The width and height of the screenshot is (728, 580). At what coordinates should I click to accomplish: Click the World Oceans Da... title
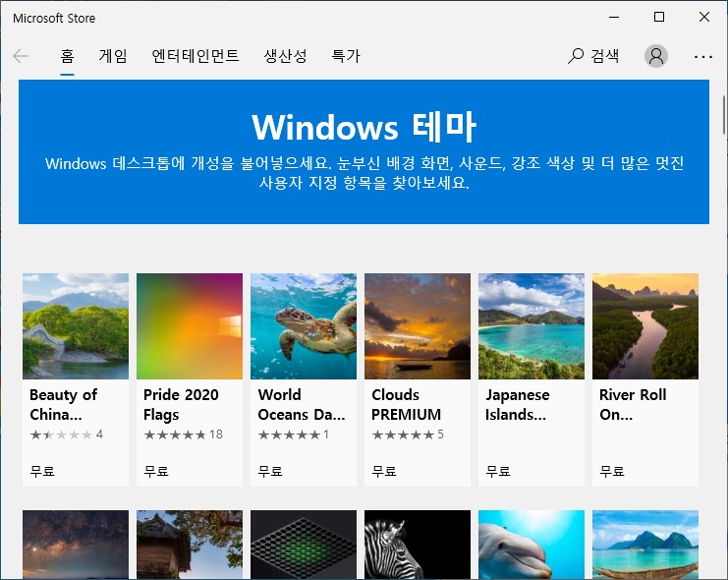302,404
